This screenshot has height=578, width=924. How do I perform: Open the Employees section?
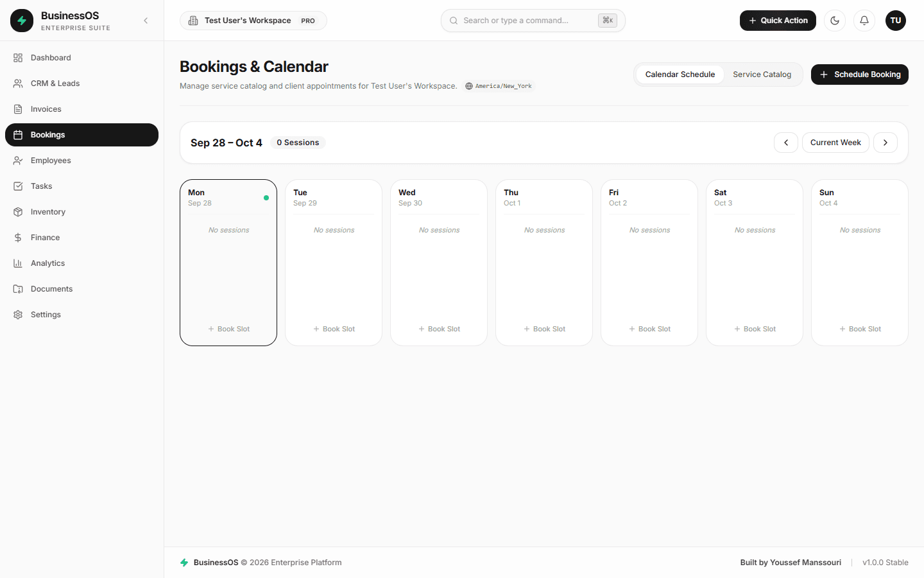81,161
